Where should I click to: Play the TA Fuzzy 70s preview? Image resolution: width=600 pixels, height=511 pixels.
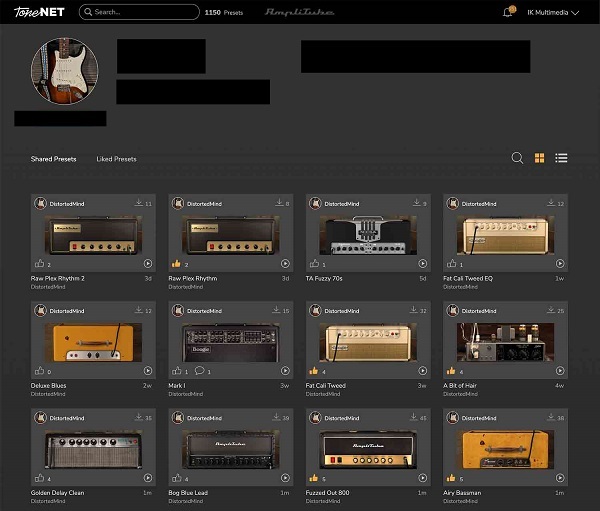422,263
